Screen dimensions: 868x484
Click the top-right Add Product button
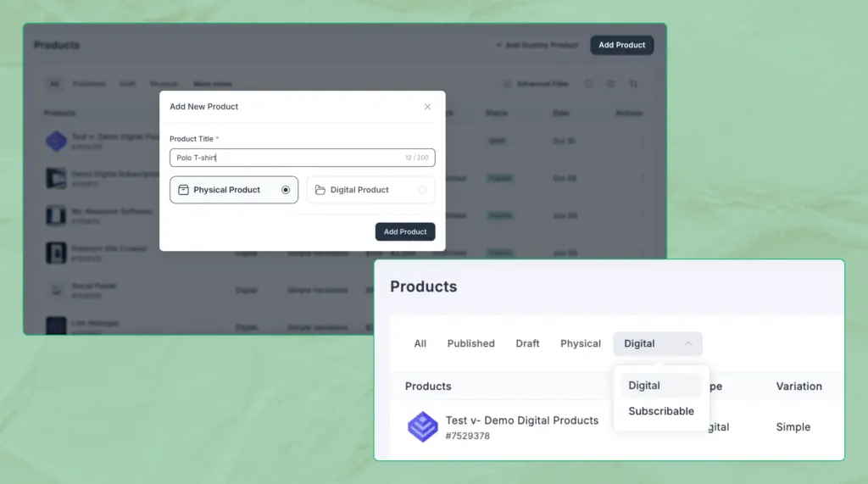(621, 45)
